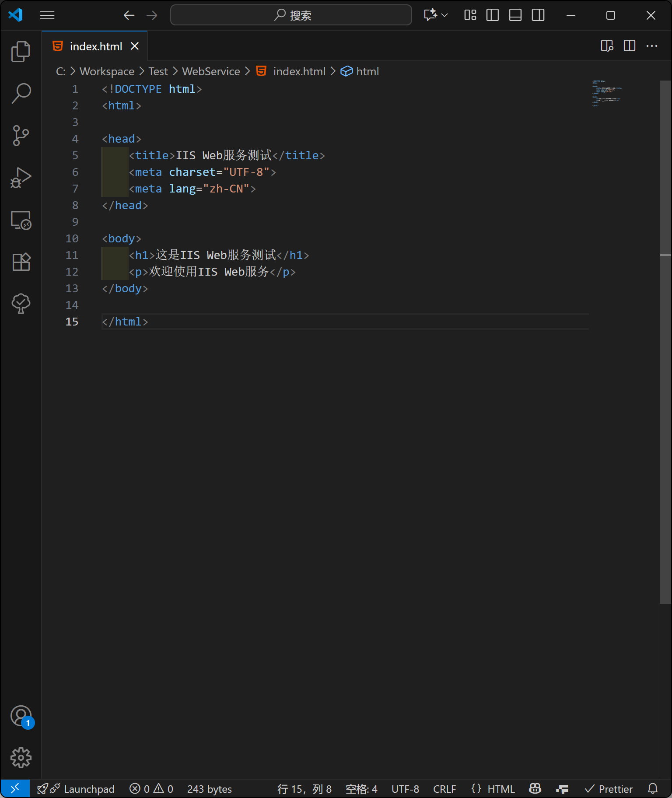Open the Extensions view

point(21,262)
